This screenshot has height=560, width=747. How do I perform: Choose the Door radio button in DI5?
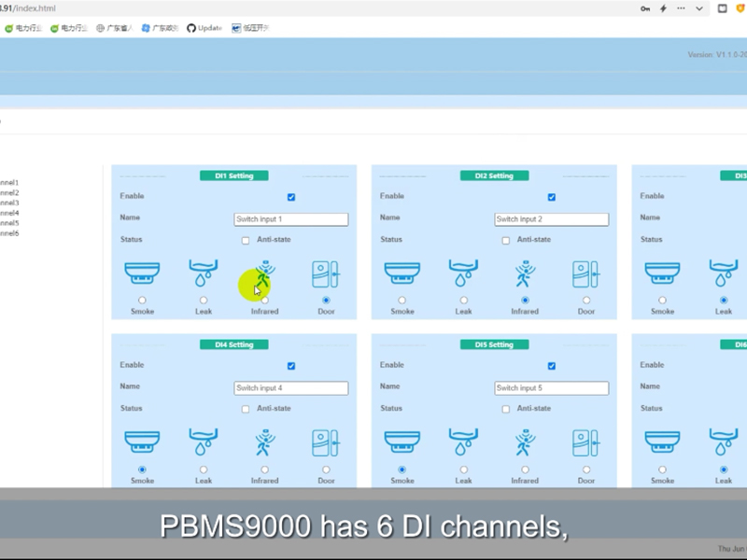[x=586, y=469]
